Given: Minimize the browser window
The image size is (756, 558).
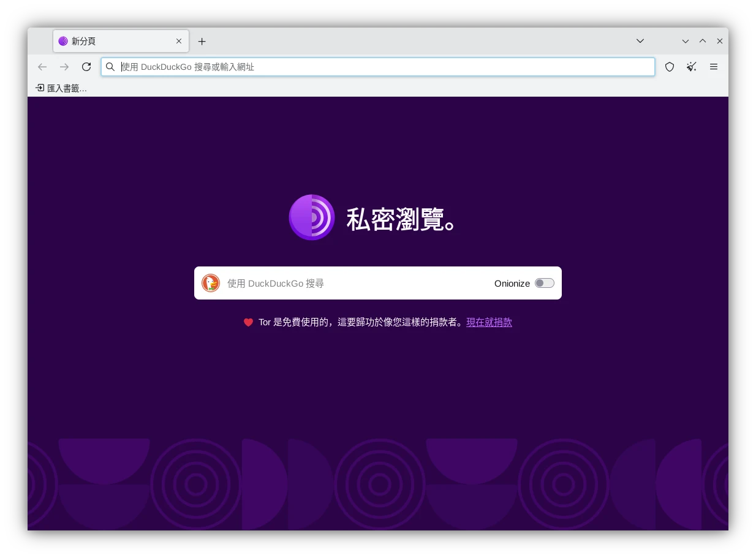Looking at the screenshot, I should tap(686, 41).
